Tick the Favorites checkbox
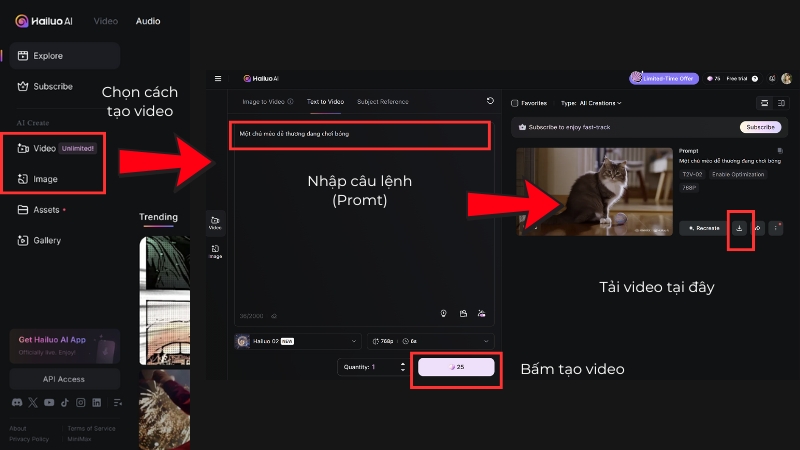Image resolution: width=800 pixels, height=450 pixels. 515,103
